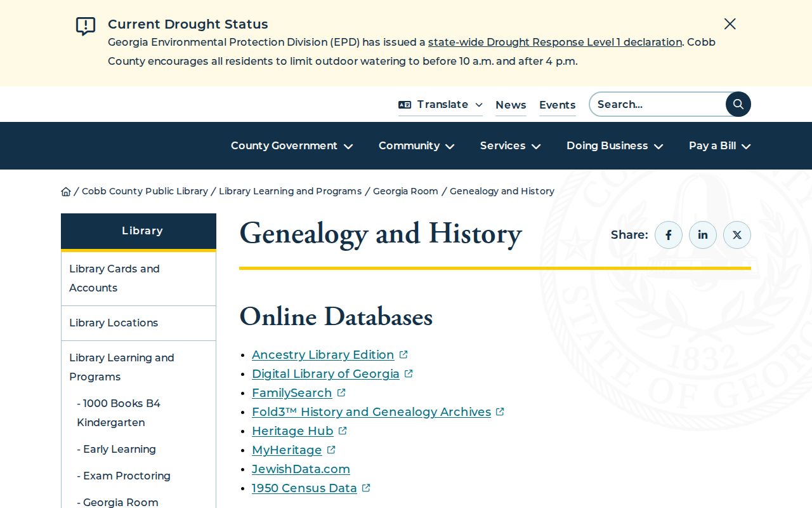Image resolution: width=812 pixels, height=508 pixels.
Task: Click external-link icon beside Digital Library of Georgia
Action: (x=409, y=373)
